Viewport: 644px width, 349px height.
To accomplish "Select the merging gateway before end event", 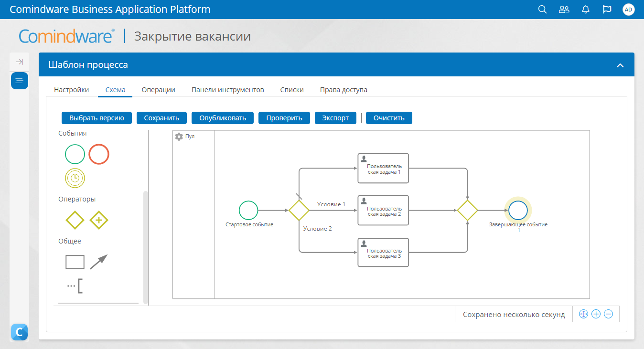I will (468, 210).
